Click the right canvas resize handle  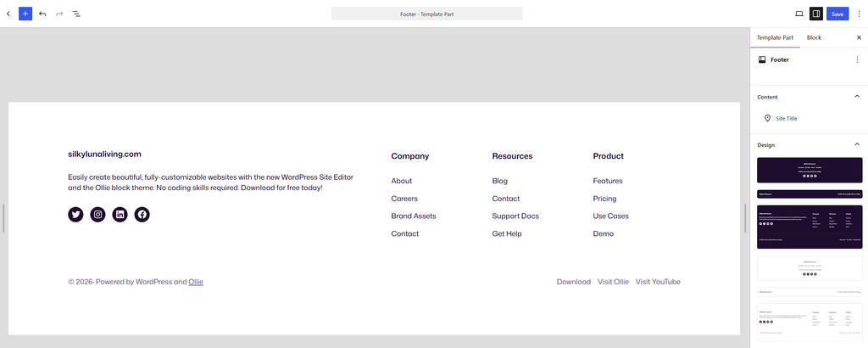pos(745,218)
